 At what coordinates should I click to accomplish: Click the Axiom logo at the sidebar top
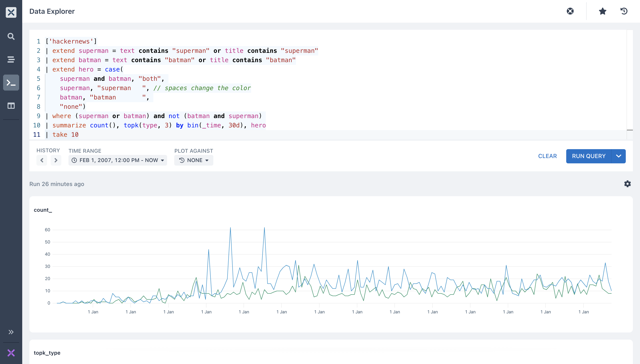click(11, 12)
